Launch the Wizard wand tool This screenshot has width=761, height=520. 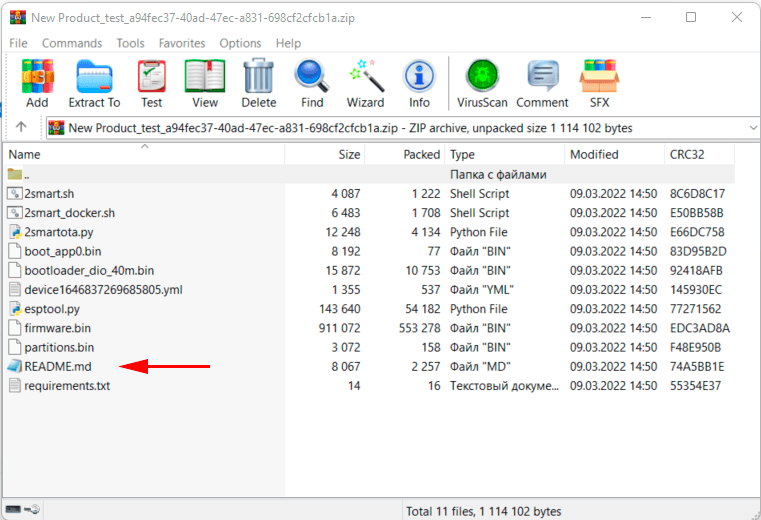click(x=367, y=76)
